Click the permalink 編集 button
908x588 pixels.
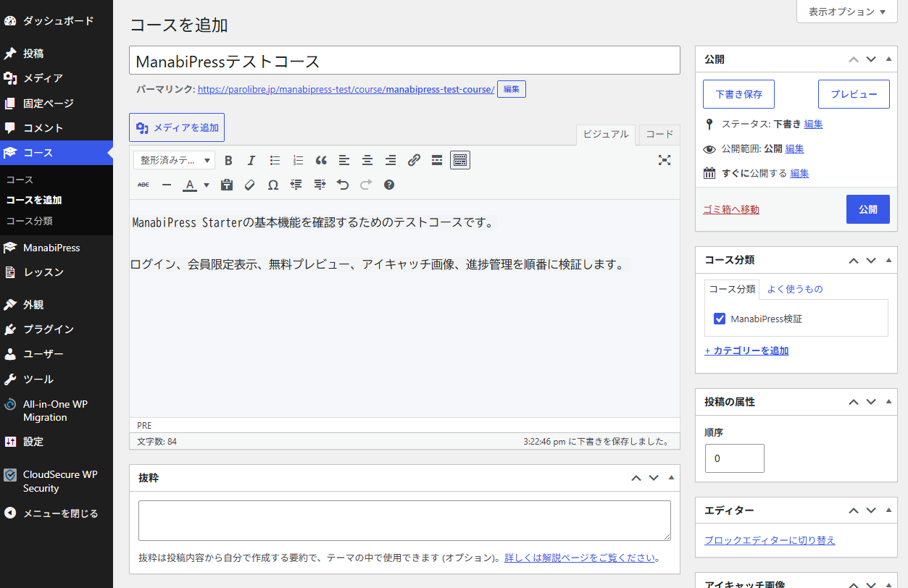click(512, 89)
